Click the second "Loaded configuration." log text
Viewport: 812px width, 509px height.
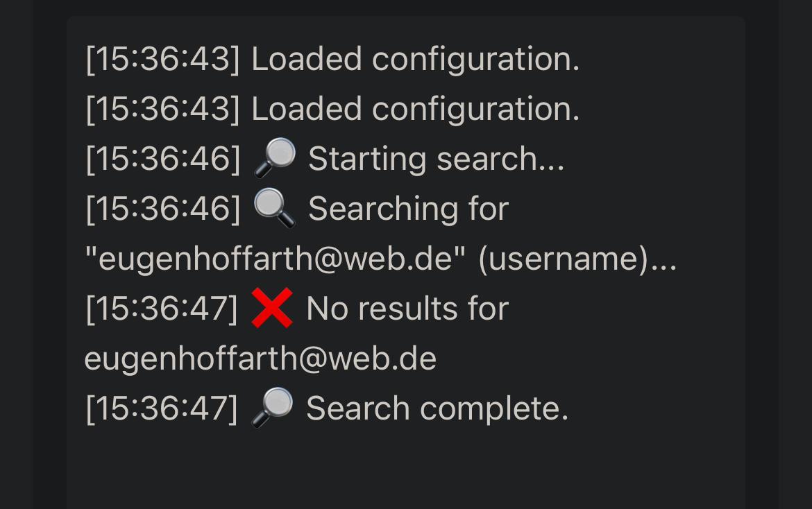pos(415,109)
